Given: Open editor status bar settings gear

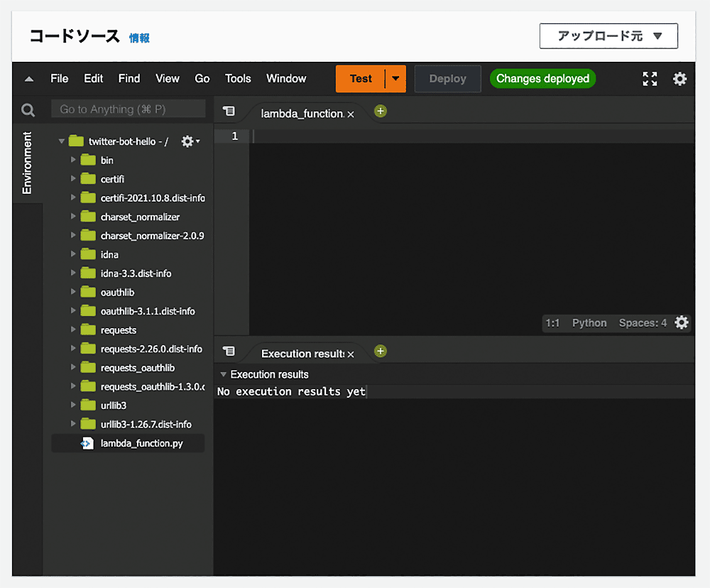Looking at the screenshot, I should [x=682, y=322].
